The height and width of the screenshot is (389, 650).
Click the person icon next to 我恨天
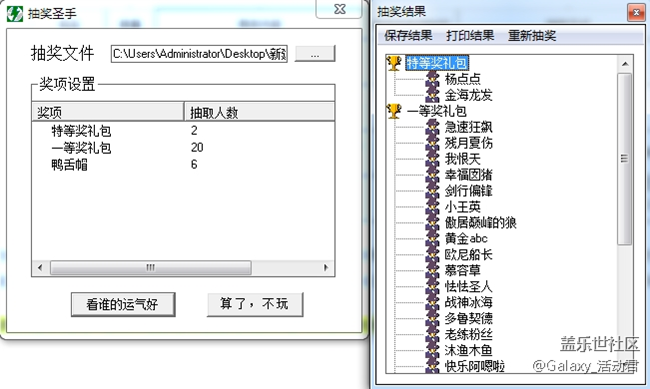point(433,159)
